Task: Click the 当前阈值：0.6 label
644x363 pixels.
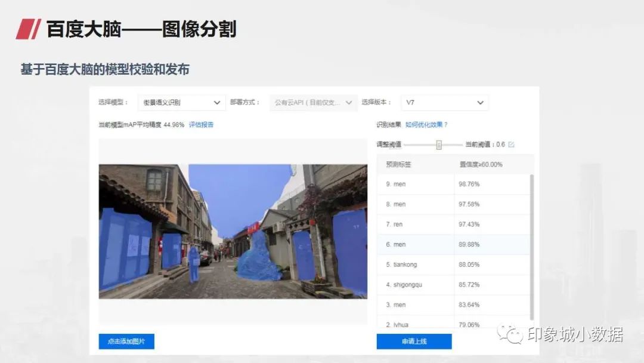Action: 485,144
